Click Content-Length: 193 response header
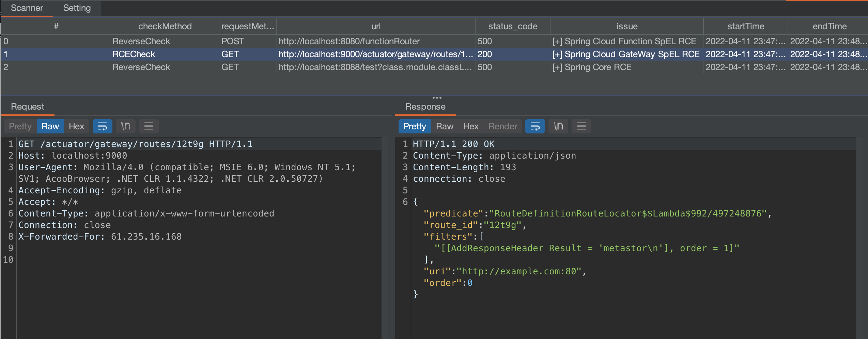This screenshot has height=339, width=868. [x=464, y=167]
